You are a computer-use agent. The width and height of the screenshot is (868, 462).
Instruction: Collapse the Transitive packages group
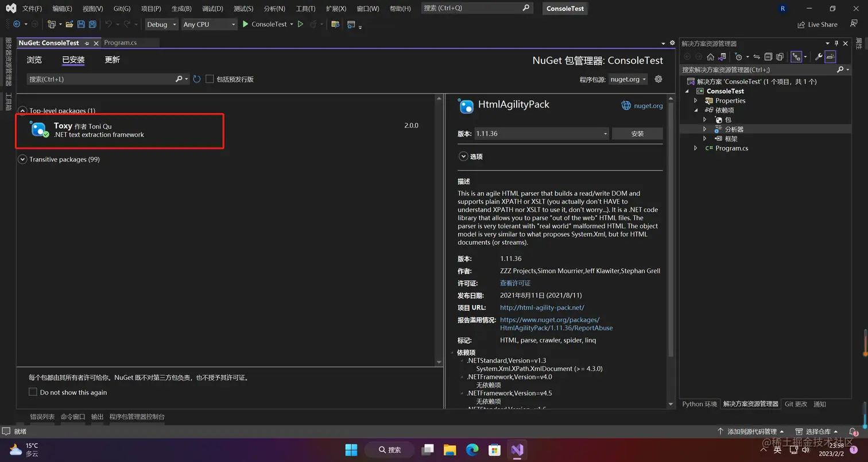(x=22, y=159)
